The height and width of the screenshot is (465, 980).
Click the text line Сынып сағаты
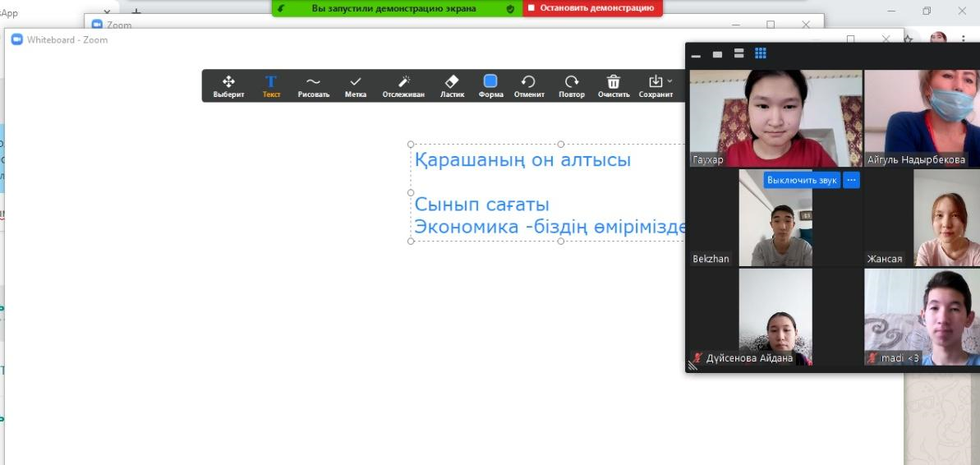pos(482,205)
